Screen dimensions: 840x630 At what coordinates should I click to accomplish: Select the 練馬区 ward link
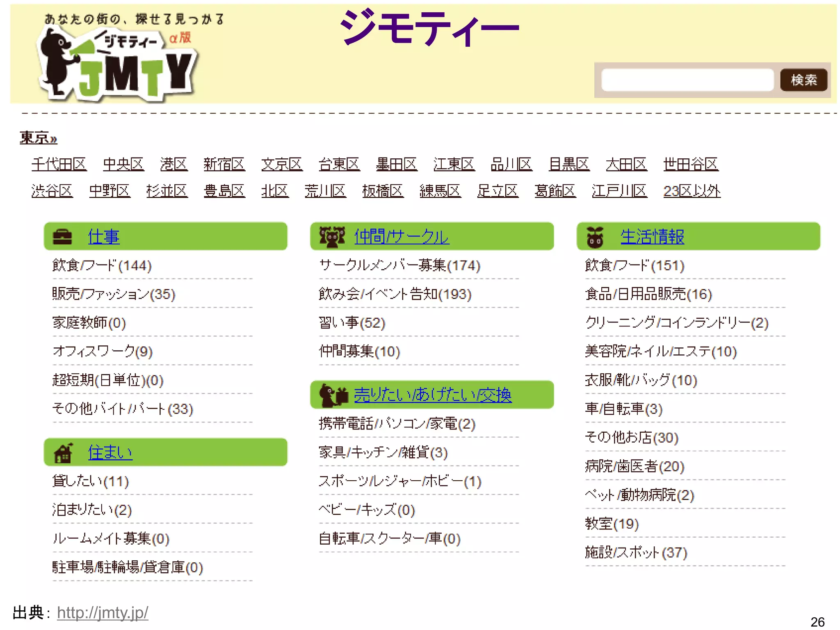(440, 191)
